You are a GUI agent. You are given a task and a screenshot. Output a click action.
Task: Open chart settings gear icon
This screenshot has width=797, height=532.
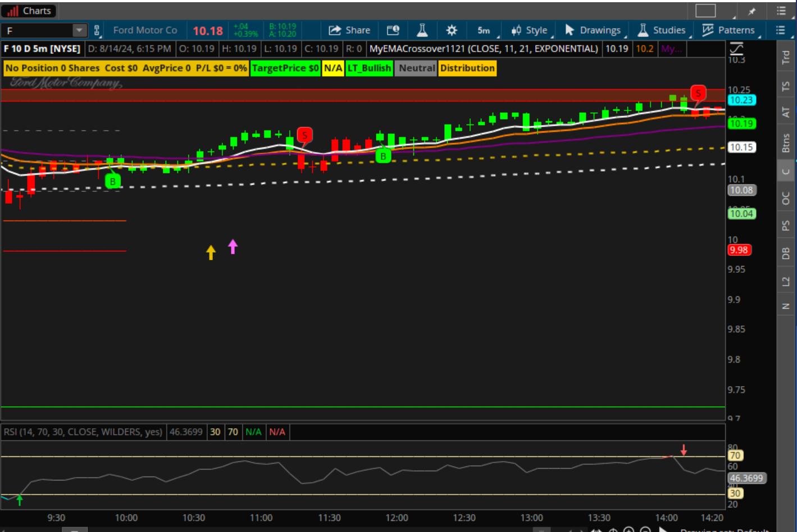[452, 30]
